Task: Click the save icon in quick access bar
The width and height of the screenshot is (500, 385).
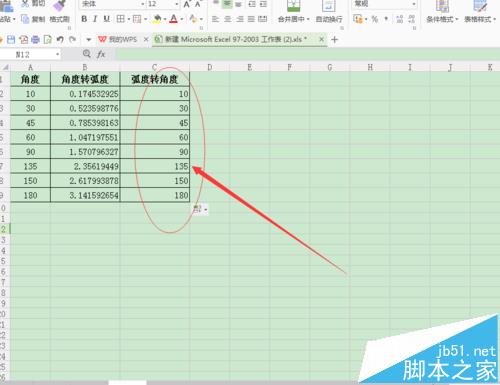Action: pyautogui.click(x=11, y=40)
